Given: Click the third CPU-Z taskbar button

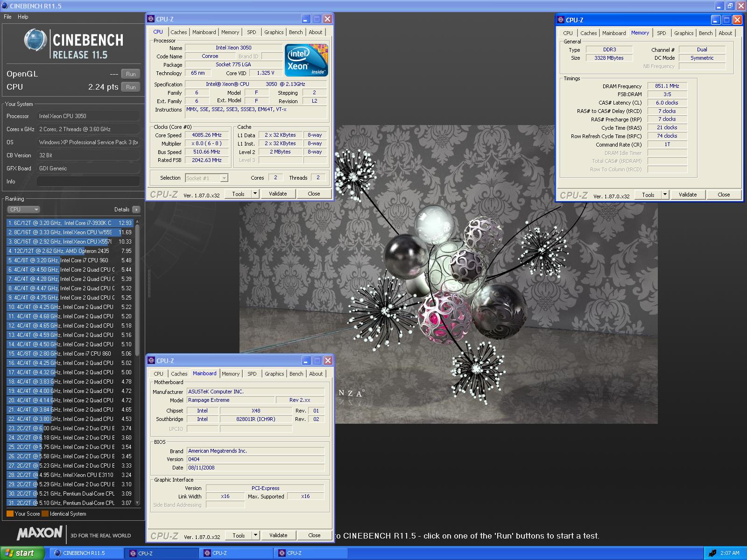Looking at the screenshot, I should (311, 553).
